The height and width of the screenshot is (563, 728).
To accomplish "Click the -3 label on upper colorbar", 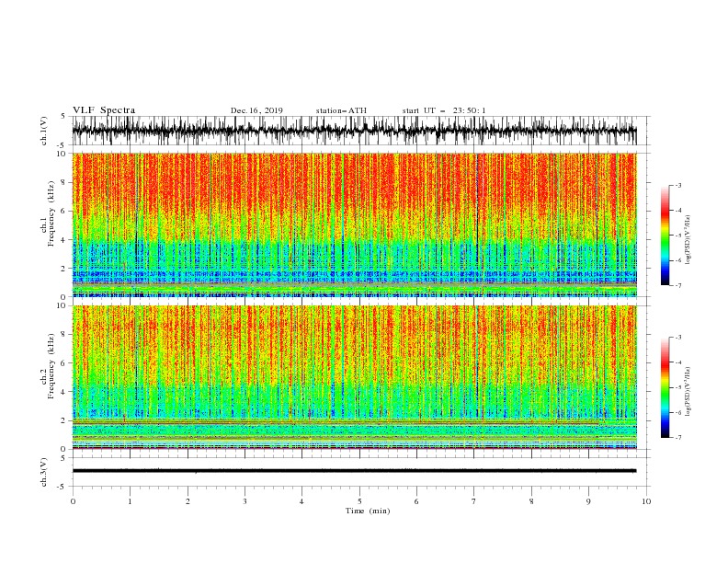I will point(678,185).
